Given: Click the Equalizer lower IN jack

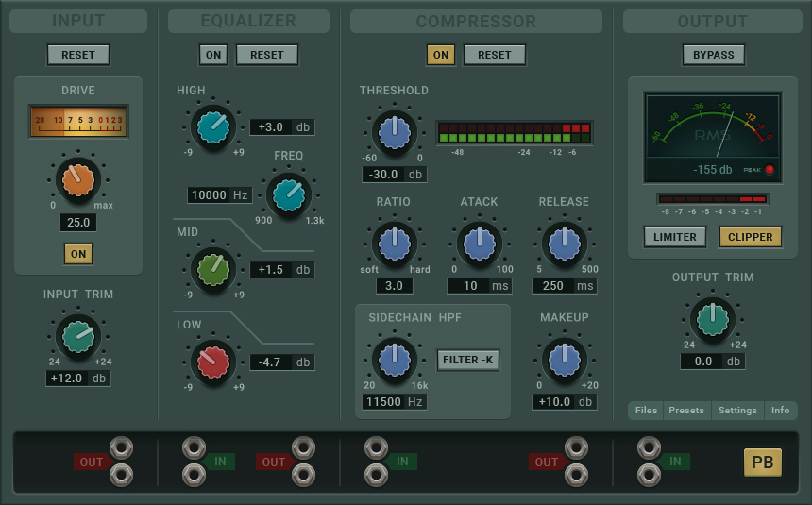Looking at the screenshot, I should coord(195,475).
